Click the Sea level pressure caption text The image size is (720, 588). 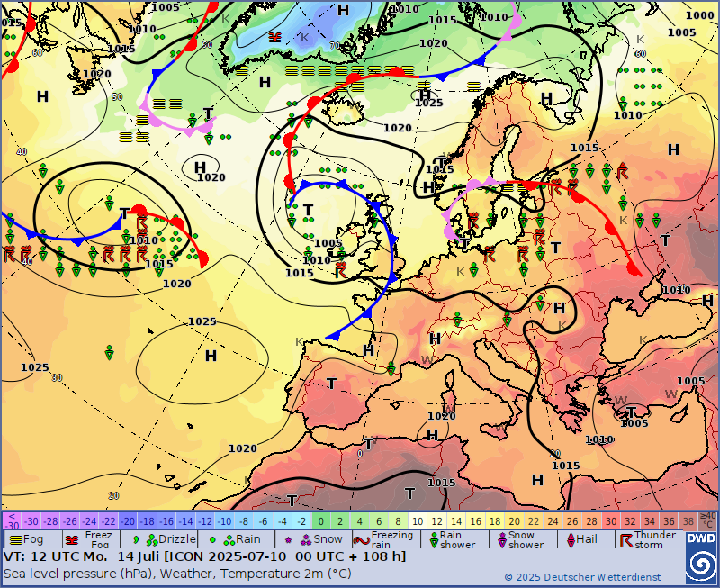[x=176, y=574]
